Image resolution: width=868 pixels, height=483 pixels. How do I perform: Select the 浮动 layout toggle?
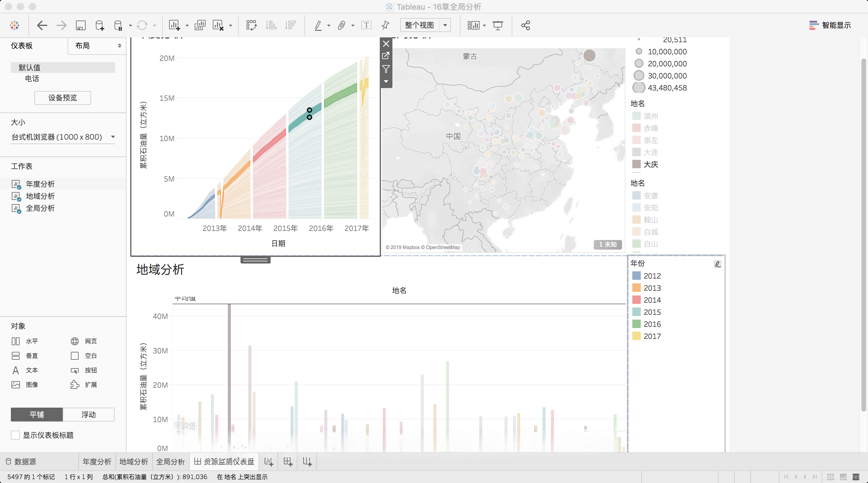88,414
